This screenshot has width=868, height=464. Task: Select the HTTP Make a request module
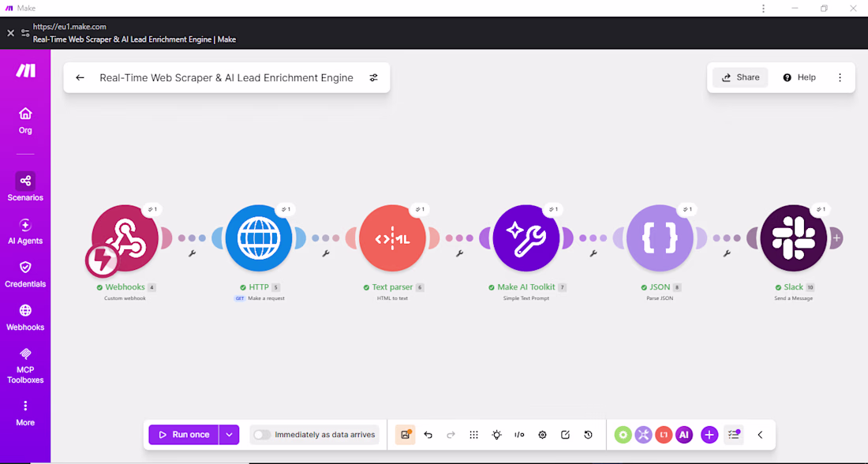[259, 238]
